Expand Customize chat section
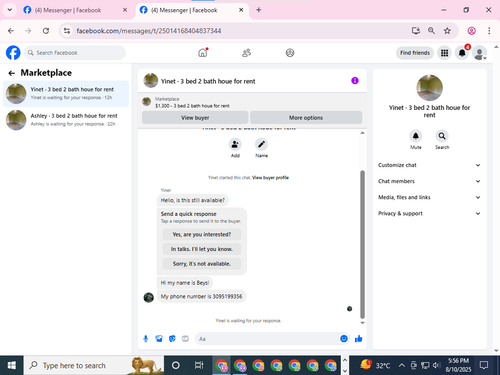This screenshot has width=500, height=375. point(429,165)
